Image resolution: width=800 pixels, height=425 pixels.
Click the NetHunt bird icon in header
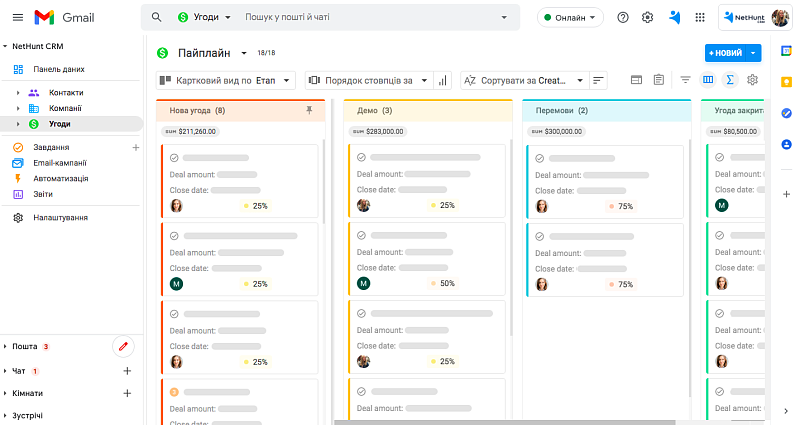[x=675, y=17]
